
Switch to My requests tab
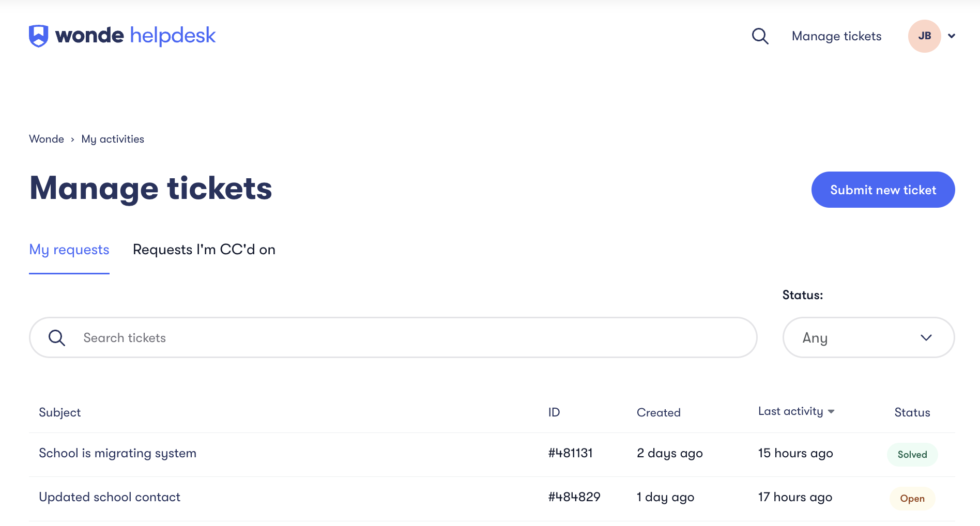pyautogui.click(x=69, y=250)
